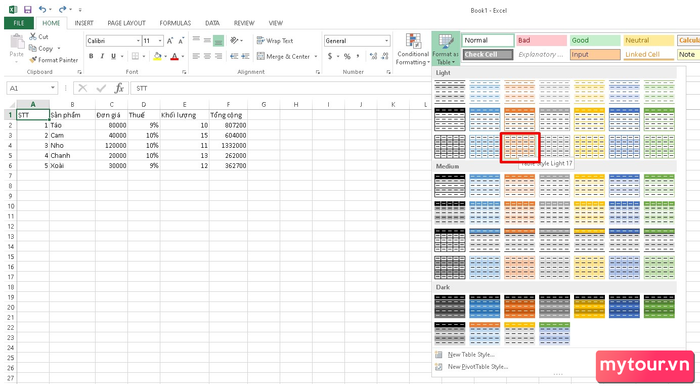
Task: Click the Font Color A icon
Action: coord(175,56)
